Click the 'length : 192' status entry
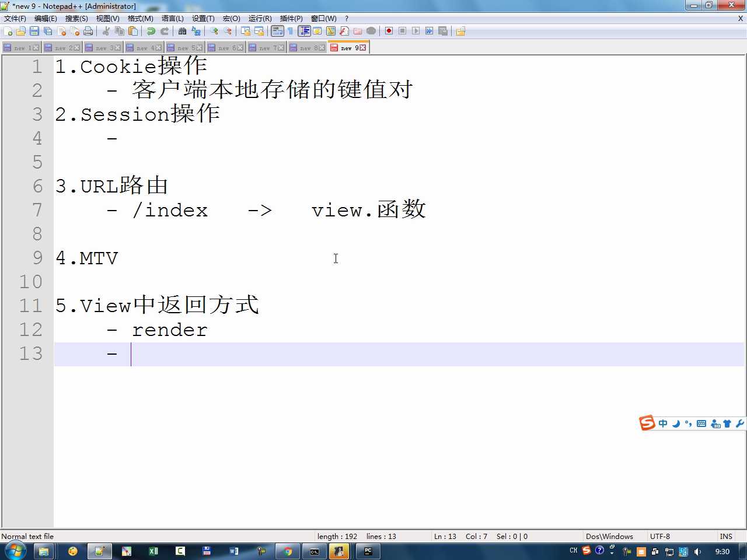 tap(337, 536)
